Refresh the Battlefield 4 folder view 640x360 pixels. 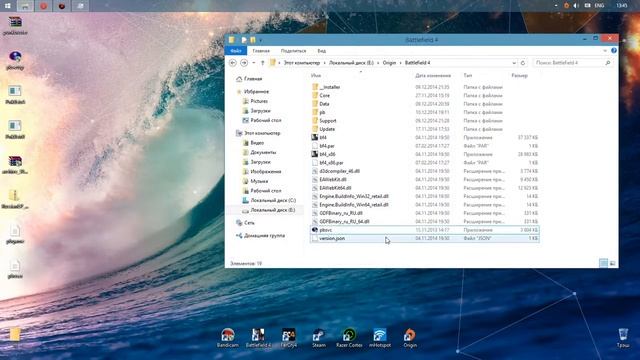click(x=523, y=63)
